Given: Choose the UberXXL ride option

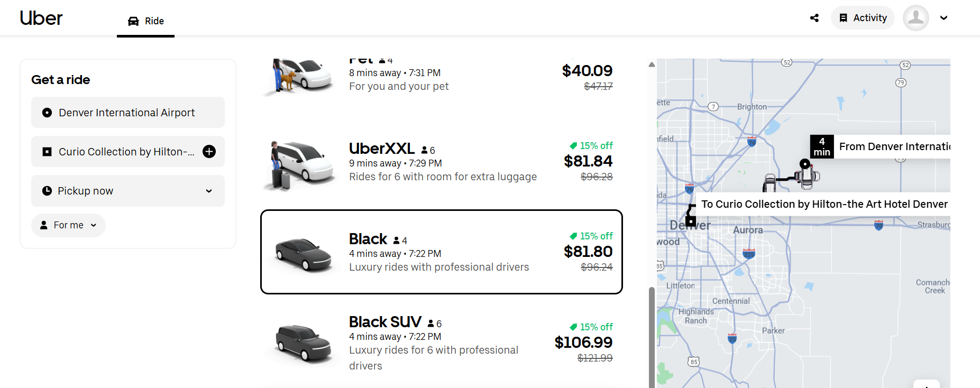Looking at the screenshot, I should pos(442,162).
